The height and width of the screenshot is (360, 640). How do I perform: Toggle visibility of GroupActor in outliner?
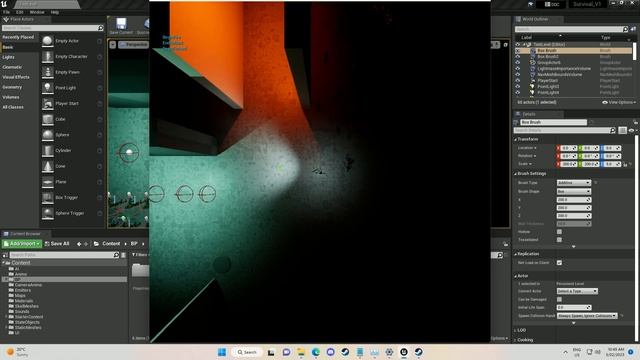[518, 62]
